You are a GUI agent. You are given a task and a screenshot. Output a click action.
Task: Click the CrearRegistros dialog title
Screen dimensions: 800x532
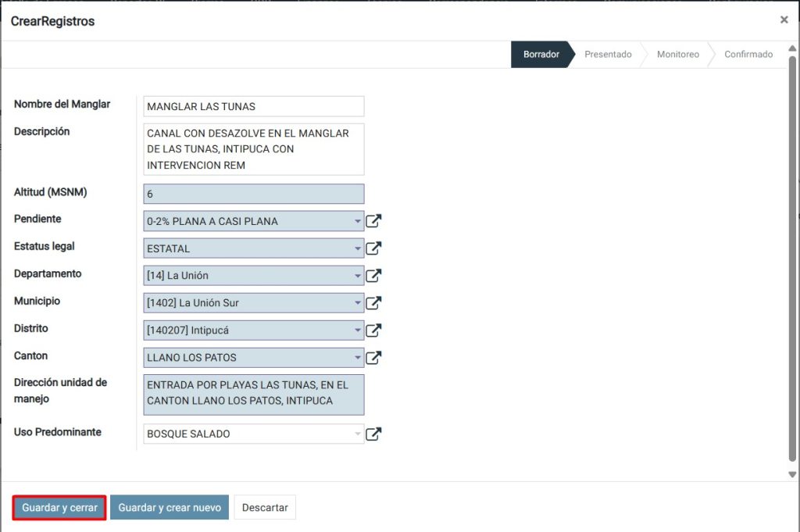click(52, 21)
